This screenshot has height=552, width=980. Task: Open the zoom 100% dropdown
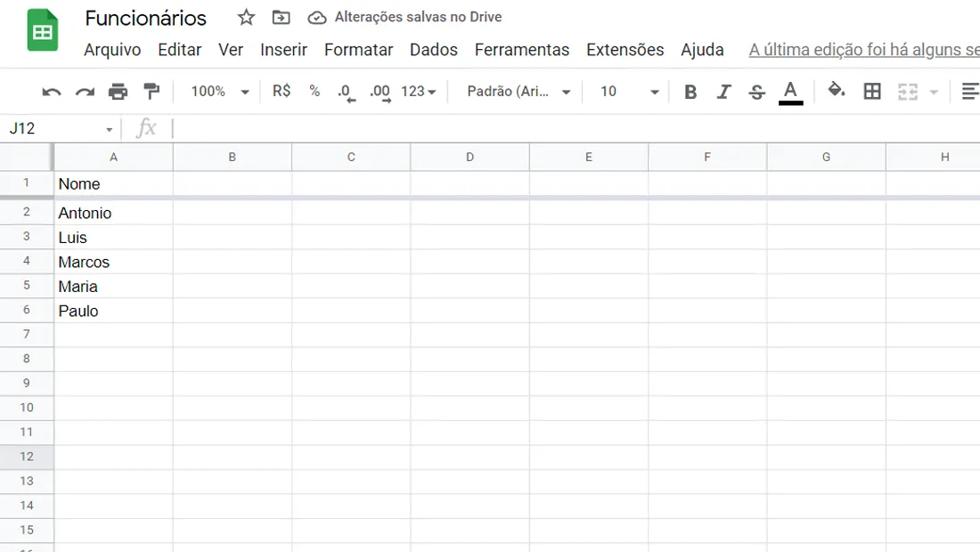point(220,92)
